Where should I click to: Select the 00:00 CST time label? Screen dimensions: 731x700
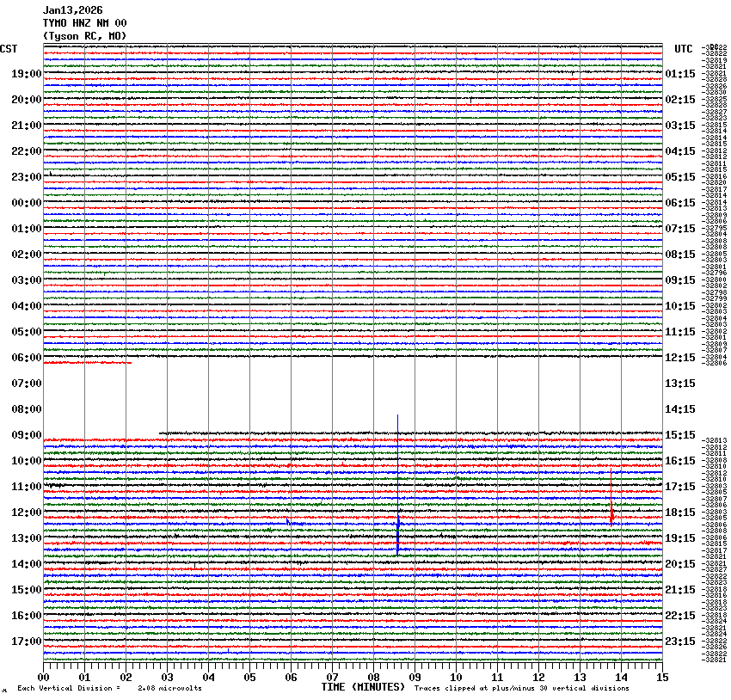(27, 203)
